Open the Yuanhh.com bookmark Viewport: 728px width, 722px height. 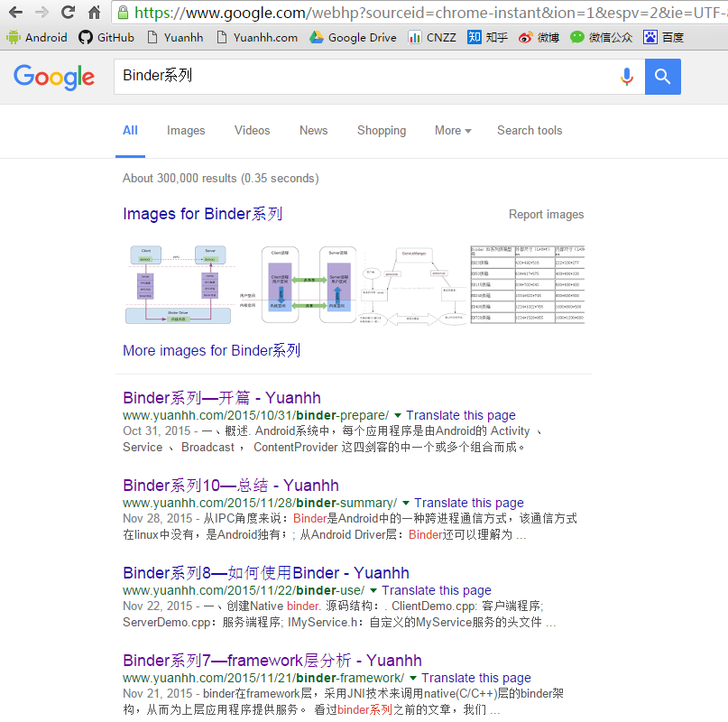pyautogui.click(x=257, y=37)
